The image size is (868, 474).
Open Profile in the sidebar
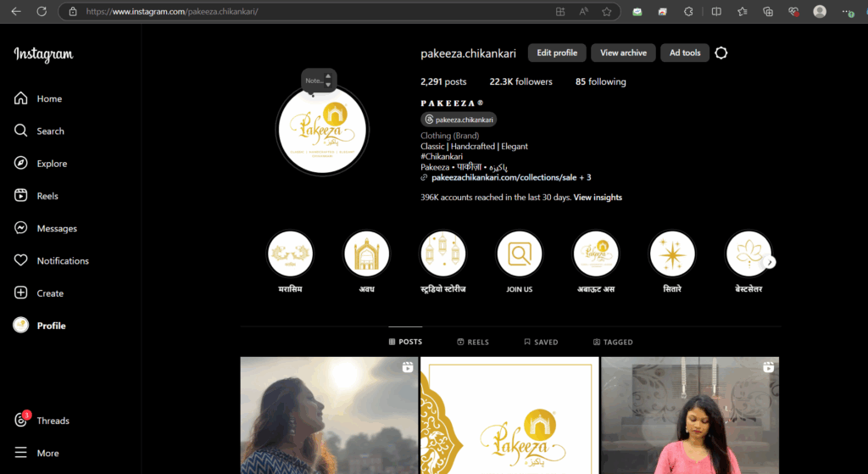pyautogui.click(x=39, y=326)
